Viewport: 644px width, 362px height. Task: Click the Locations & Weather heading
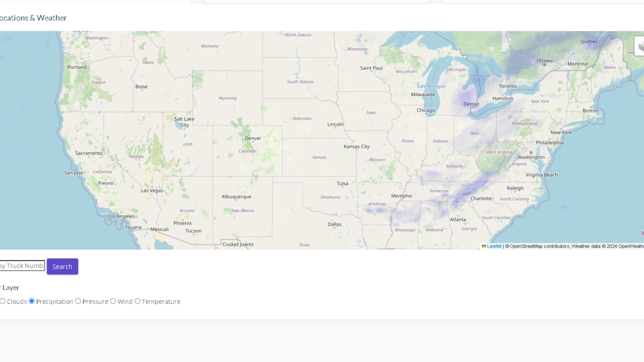point(33,17)
